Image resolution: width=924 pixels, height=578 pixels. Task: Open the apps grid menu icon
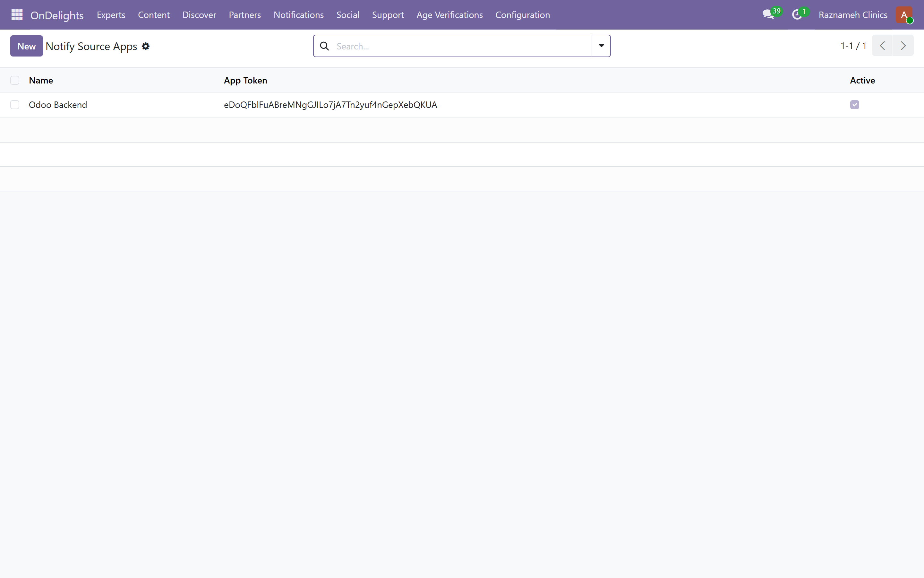click(x=17, y=15)
